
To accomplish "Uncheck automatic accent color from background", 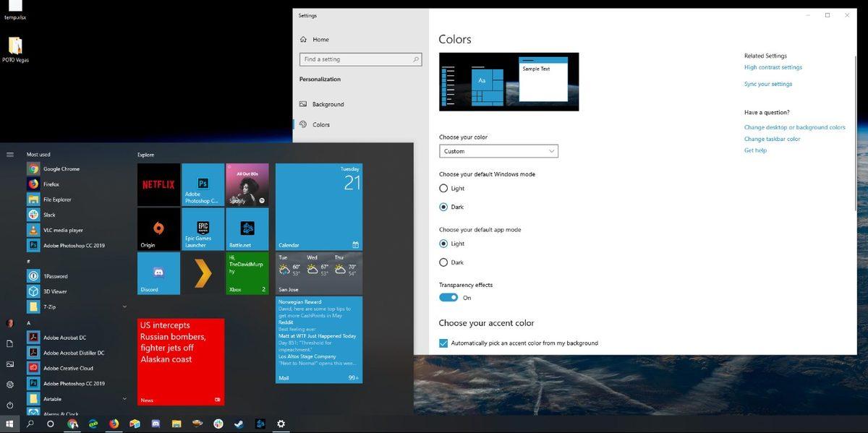I will tap(443, 343).
